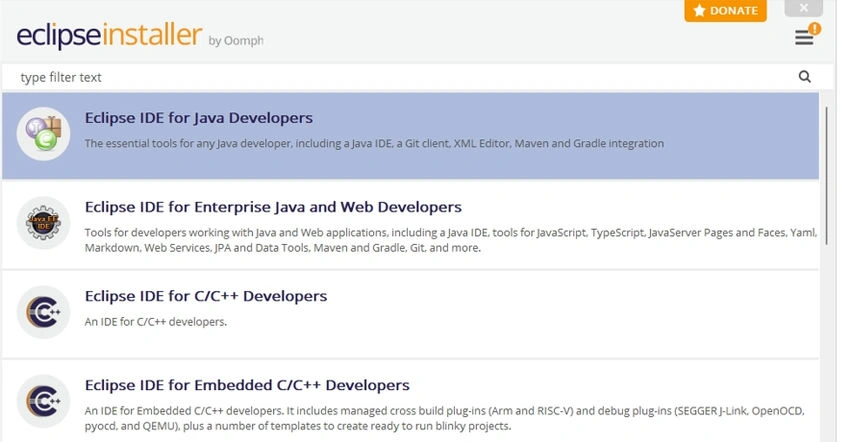Select the C/C++ Developers package icon
This screenshot has height=442, width=850.
click(x=43, y=312)
